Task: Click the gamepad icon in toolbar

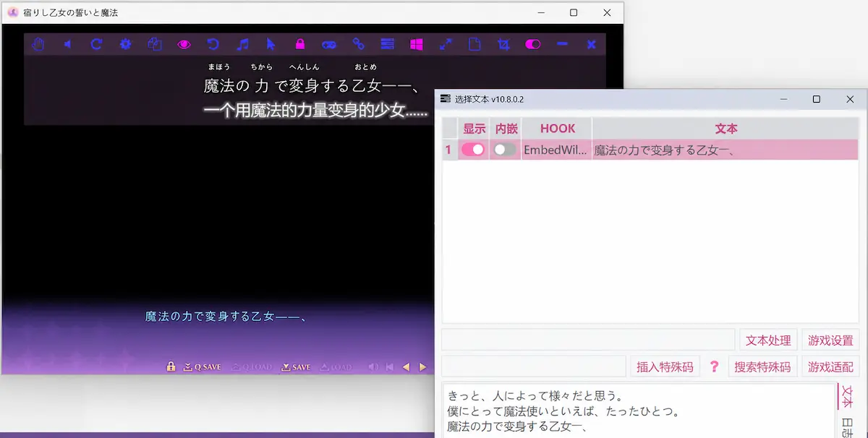Action: (329, 45)
